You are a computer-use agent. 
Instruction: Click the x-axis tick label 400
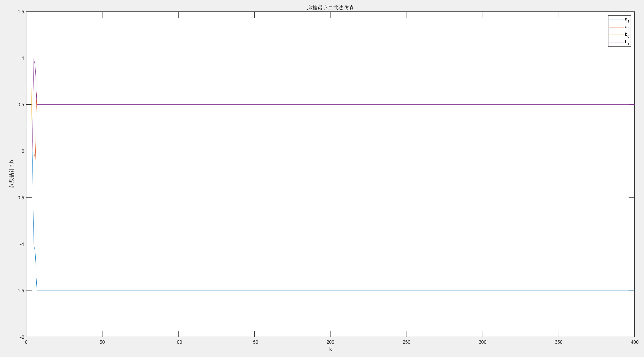pyautogui.click(x=634, y=342)
